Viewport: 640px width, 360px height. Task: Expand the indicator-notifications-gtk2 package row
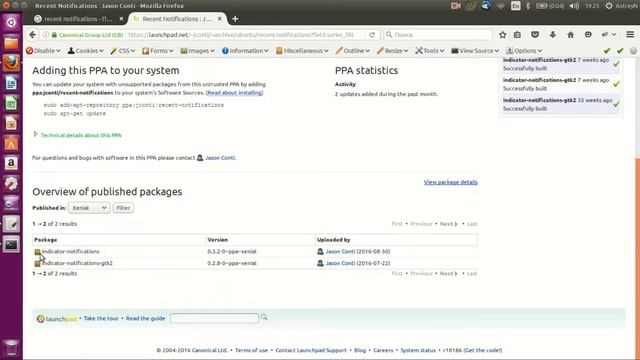tap(37, 264)
